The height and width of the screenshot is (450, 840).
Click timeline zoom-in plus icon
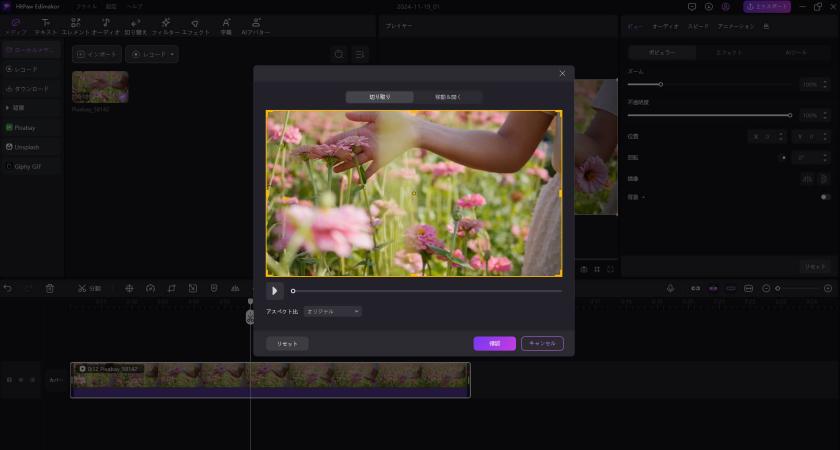click(x=827, y=288)
